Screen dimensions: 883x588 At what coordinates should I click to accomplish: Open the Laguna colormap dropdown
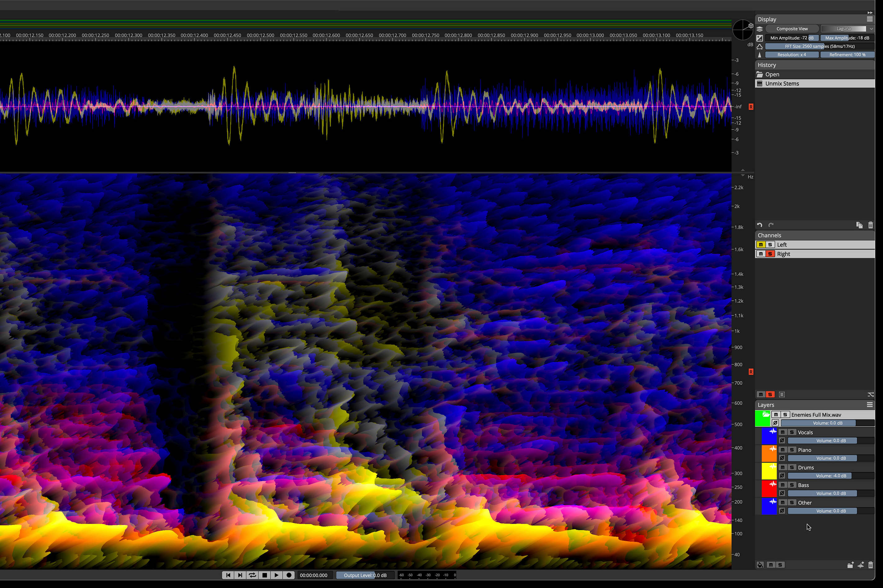tap(847, 29)
